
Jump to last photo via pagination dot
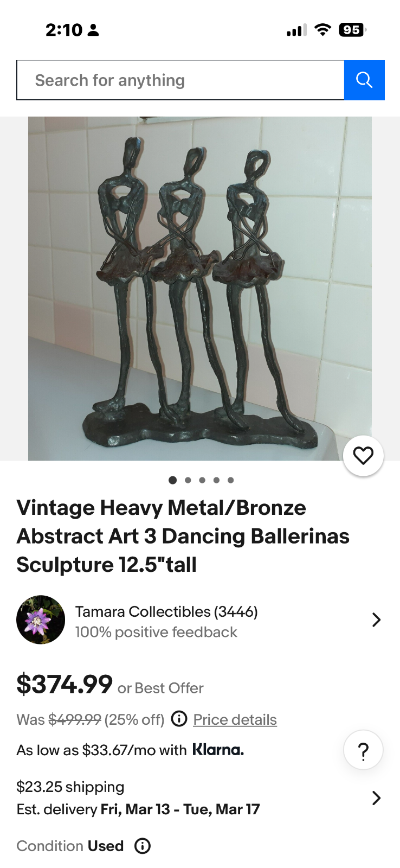coord(231,480)
